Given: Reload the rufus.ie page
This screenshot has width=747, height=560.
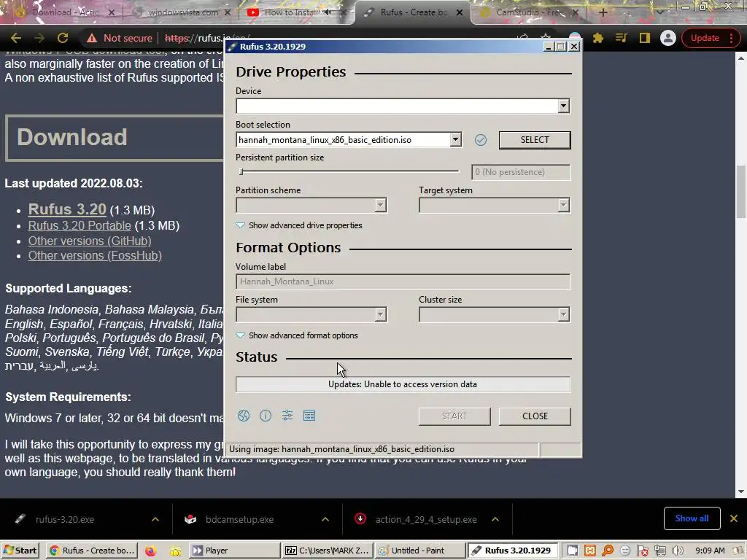Looking at the screenshot, I should (63, 38).
